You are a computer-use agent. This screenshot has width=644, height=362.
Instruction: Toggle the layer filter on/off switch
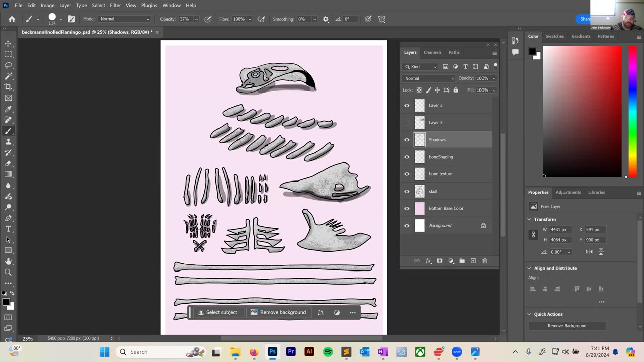[495, 66]
